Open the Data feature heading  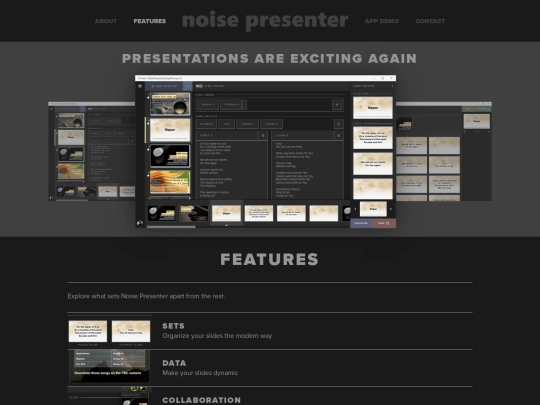174,363
